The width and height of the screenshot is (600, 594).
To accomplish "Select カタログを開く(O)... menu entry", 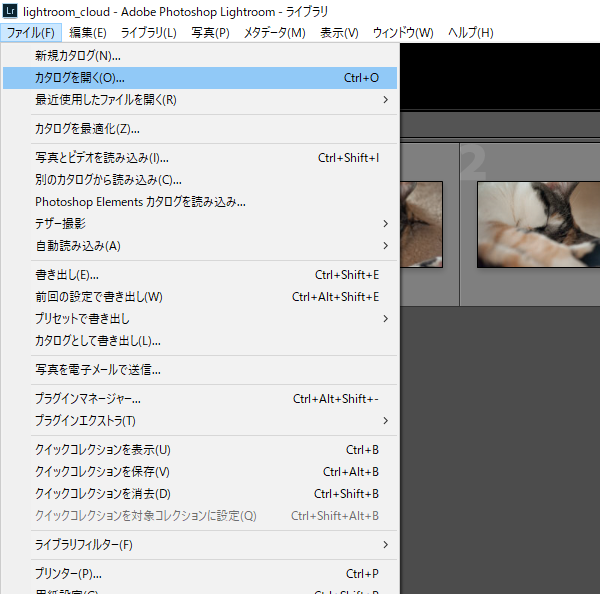I will coord(80,77).
